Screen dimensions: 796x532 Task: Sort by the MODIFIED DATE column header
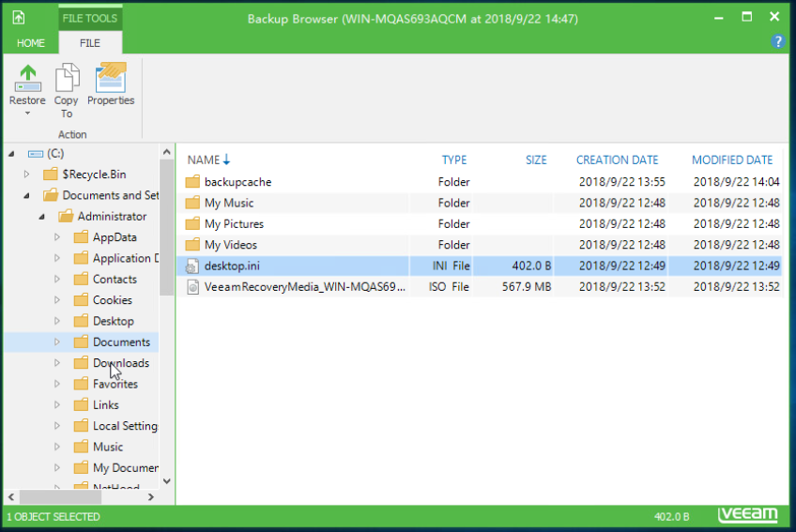click(732, 160)
